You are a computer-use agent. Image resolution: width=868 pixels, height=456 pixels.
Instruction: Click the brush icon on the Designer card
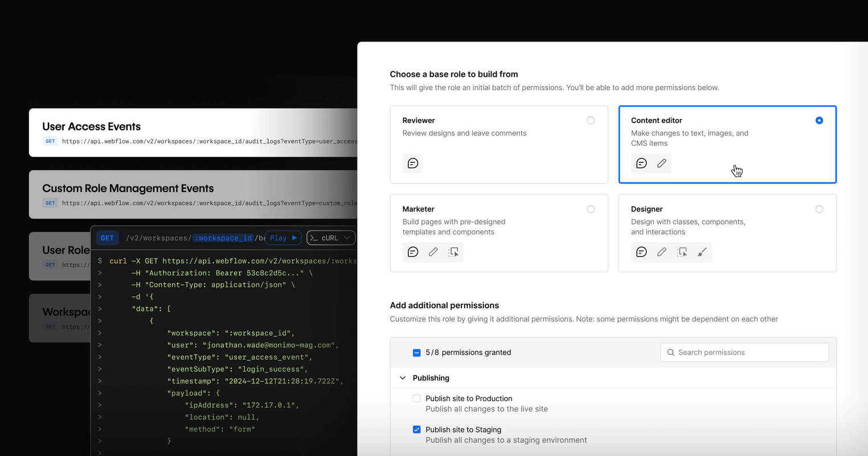coord(702,251)
